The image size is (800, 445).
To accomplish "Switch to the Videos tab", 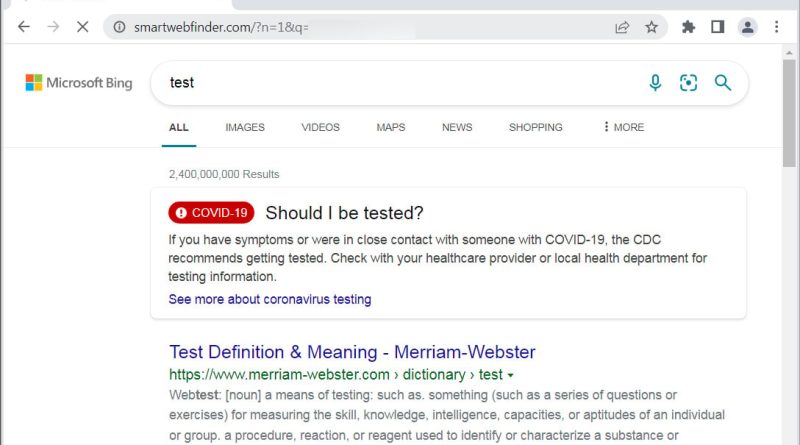I will coord(320,127).
